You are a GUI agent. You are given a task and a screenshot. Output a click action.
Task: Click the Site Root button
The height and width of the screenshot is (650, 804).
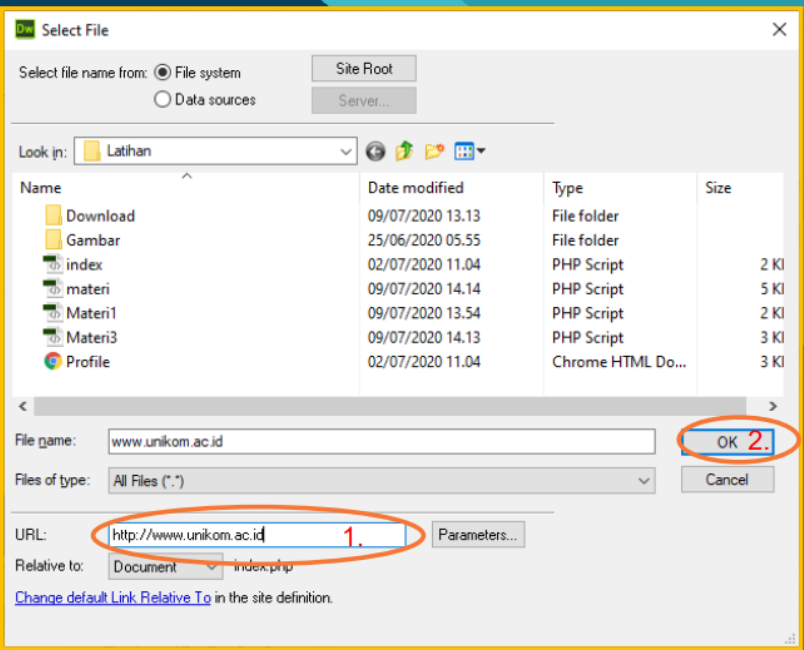(x=364, y=69)
